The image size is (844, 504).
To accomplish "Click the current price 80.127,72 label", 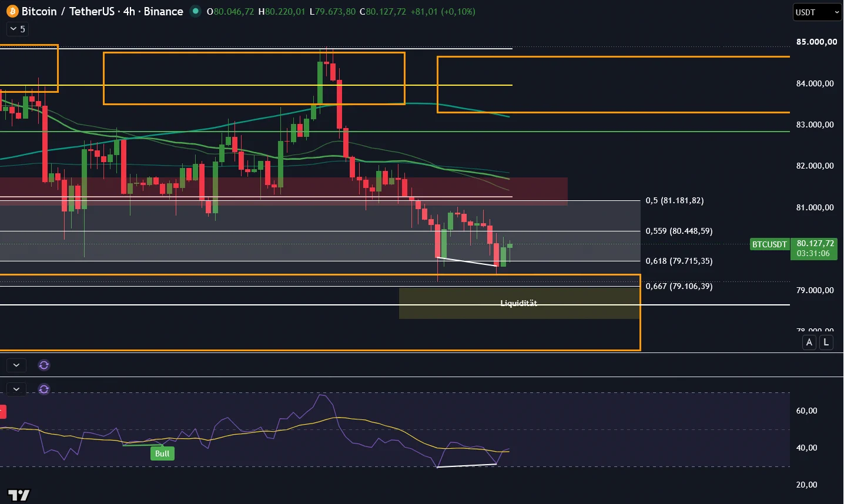I will (815, 243).
